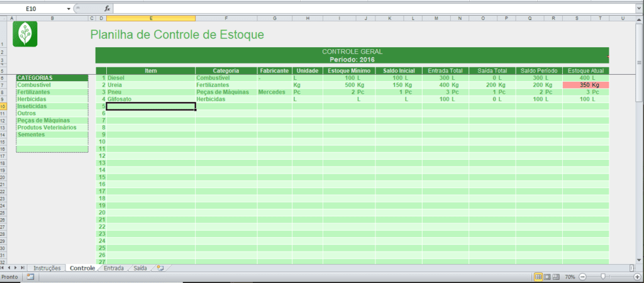Select the CATEGORIAS header cell
Image resolution: width=644 pixels, height=283 pixels.
tap(52, 77)
